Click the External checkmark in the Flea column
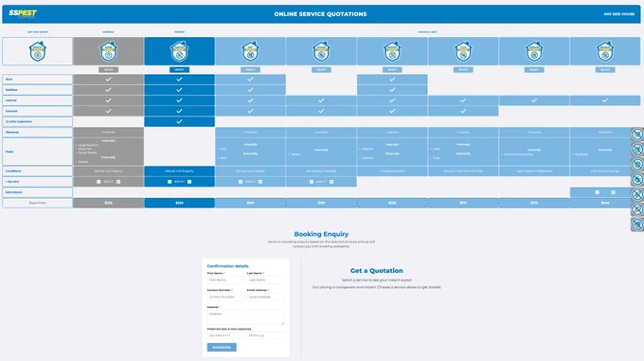This screenshot has width=644, height=361. pyautogui.click(x=463, y=111)
